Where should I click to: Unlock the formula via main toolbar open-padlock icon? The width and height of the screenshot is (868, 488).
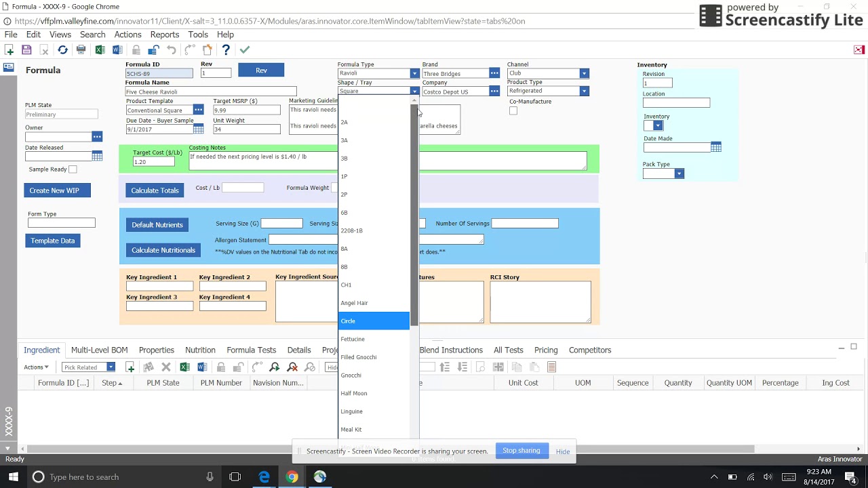pos(154,50)
